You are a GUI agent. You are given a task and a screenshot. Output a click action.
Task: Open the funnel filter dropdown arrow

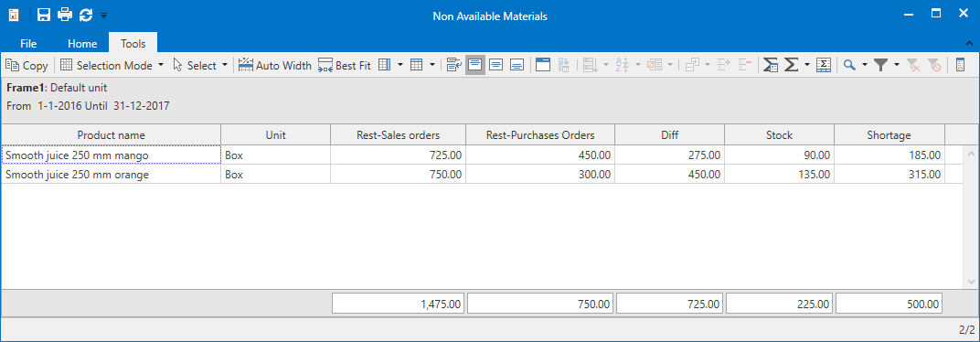click(896, 65)
